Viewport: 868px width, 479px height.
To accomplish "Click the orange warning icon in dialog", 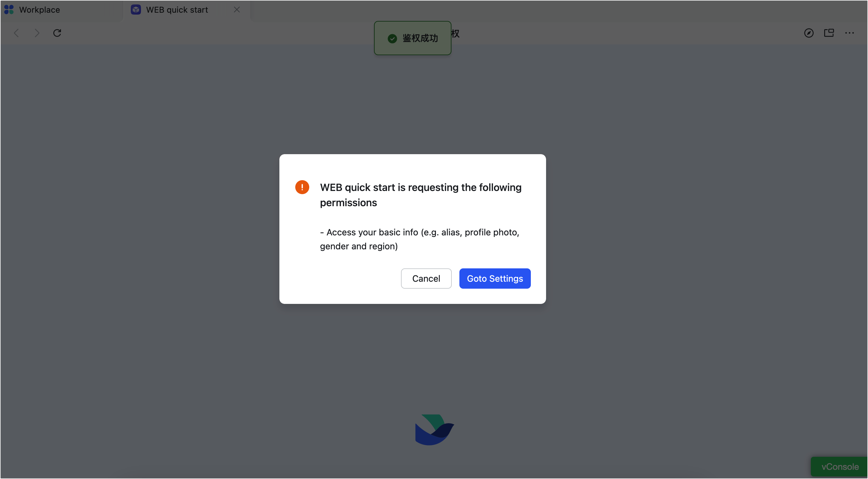I will (302, 187).
